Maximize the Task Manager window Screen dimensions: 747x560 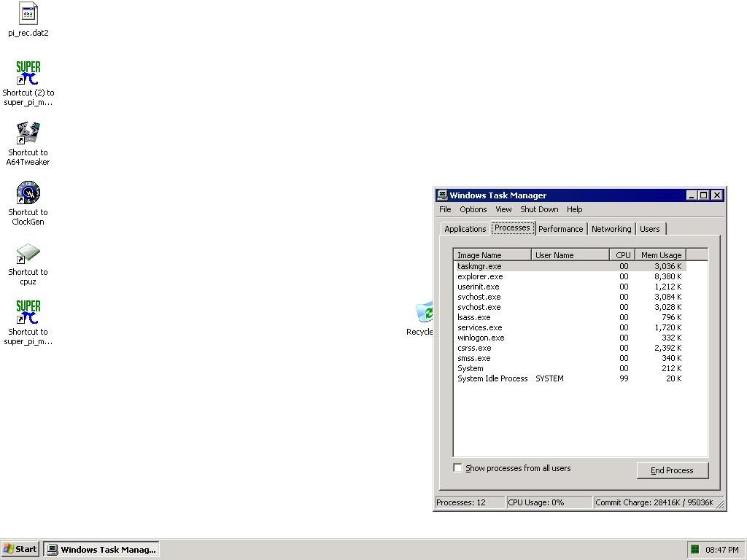coord(704,195)
